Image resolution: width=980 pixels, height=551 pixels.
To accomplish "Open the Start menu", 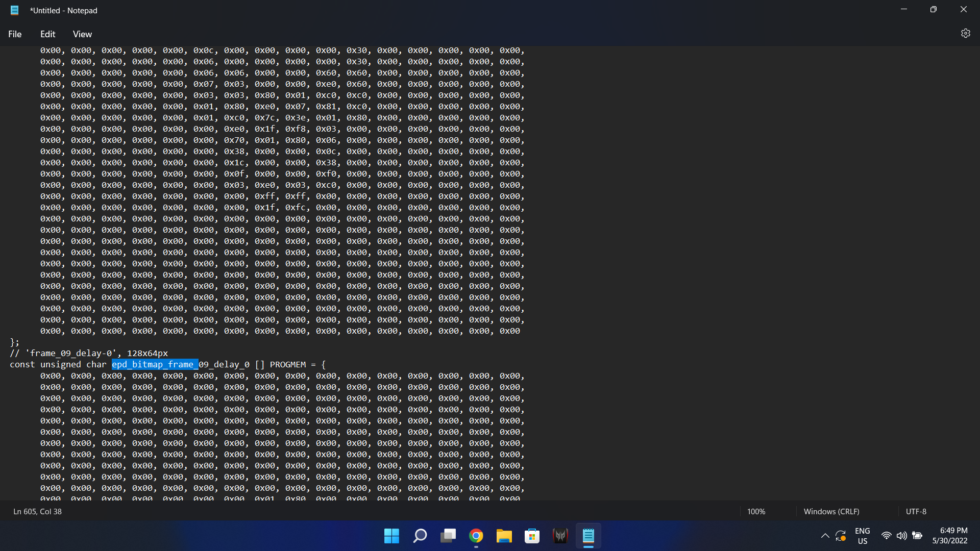I will (391, 536).
